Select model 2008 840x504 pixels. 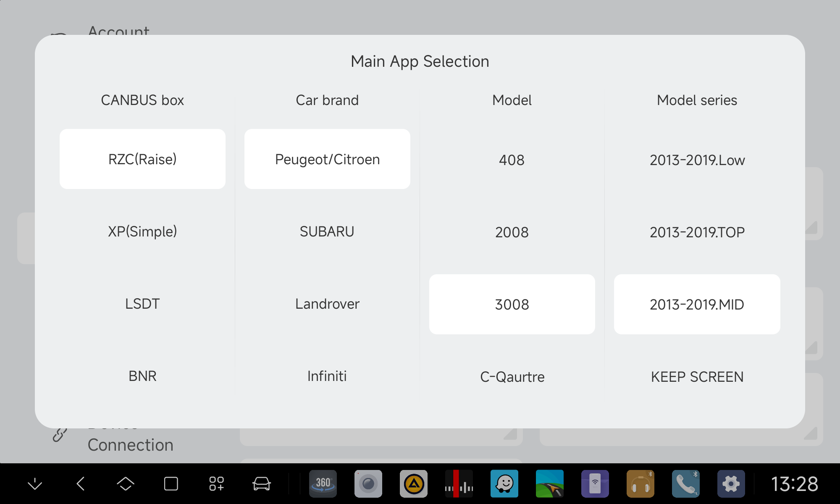[x=512, y=232]
